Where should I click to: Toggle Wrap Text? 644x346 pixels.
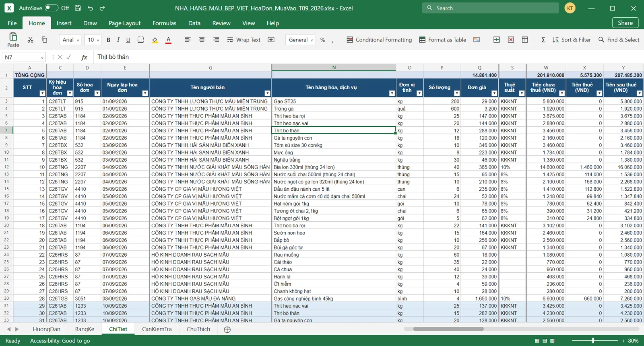244,40
